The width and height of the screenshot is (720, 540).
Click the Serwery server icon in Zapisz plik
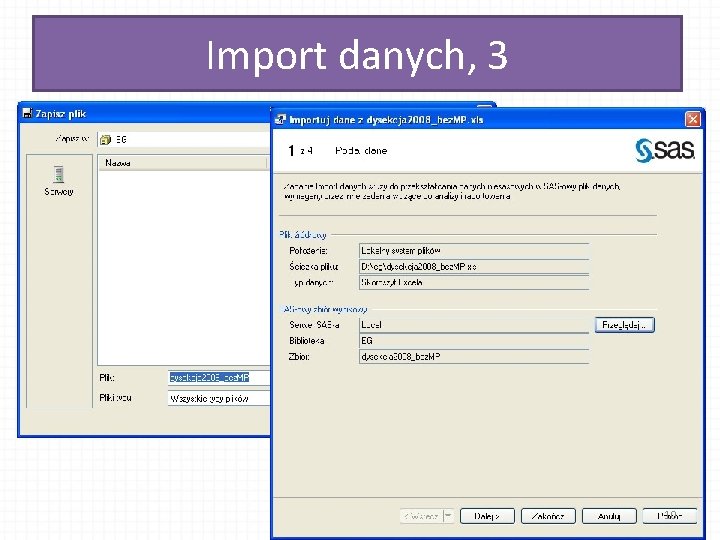58,174
